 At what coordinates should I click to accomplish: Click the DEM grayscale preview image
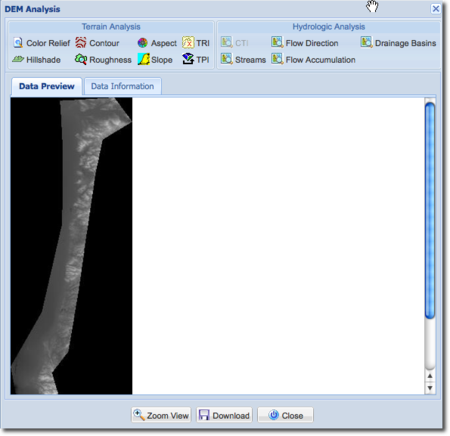tap(71, 246)
